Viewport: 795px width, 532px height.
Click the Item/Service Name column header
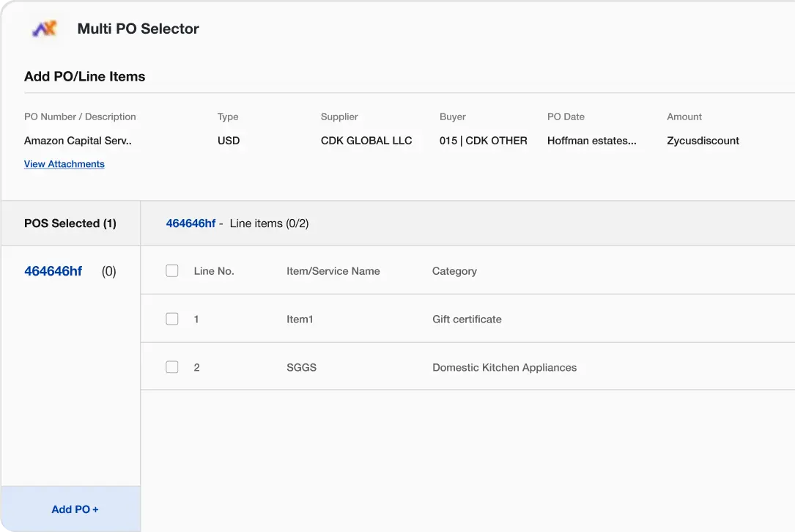coord(333,271)
